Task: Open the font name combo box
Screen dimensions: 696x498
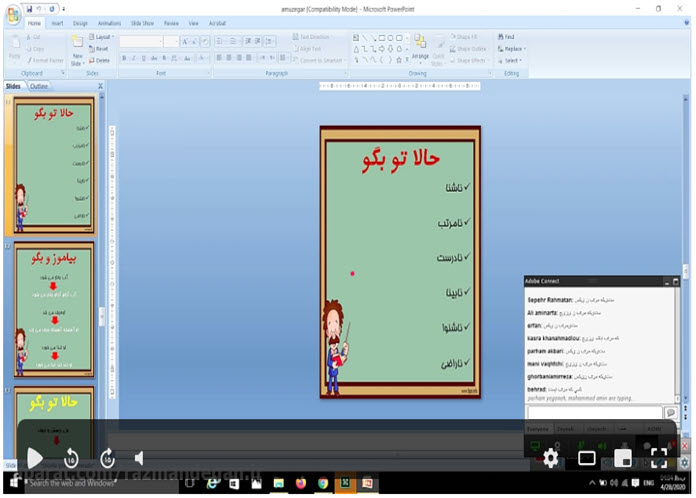Action: click(141, 42)
